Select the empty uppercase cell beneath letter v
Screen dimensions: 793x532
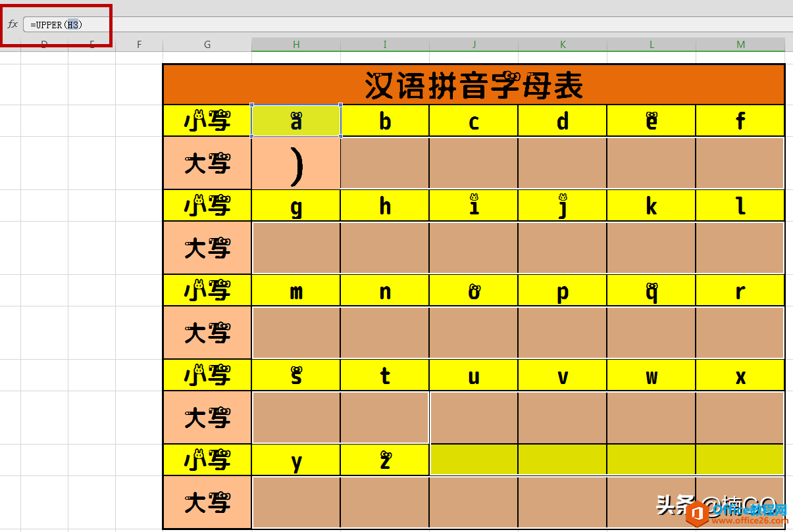[x=563, y=418]
